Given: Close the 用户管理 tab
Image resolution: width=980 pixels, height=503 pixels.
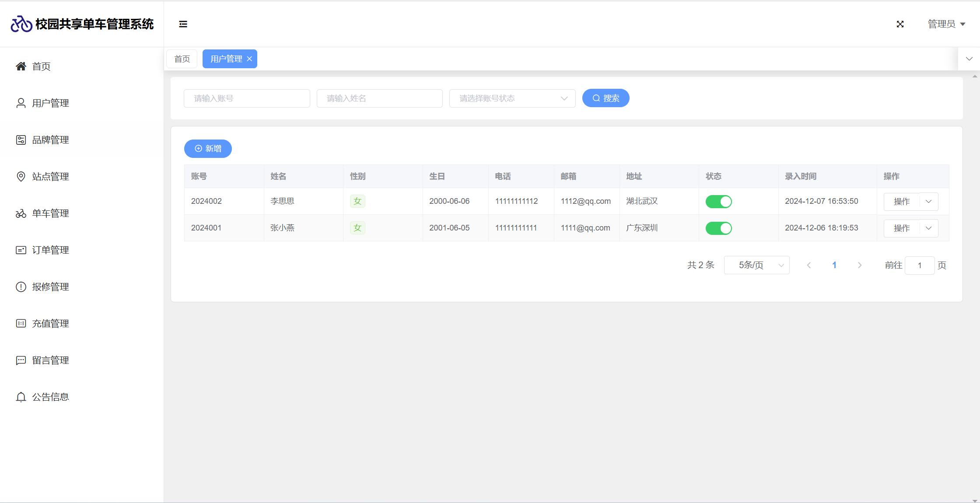Looking at the screenshot, I should click(x=249, y=59).
